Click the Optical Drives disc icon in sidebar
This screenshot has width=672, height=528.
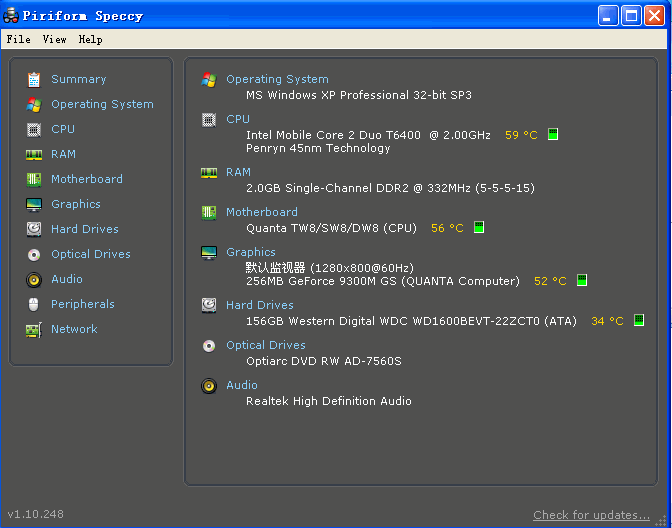coord(34,255)
